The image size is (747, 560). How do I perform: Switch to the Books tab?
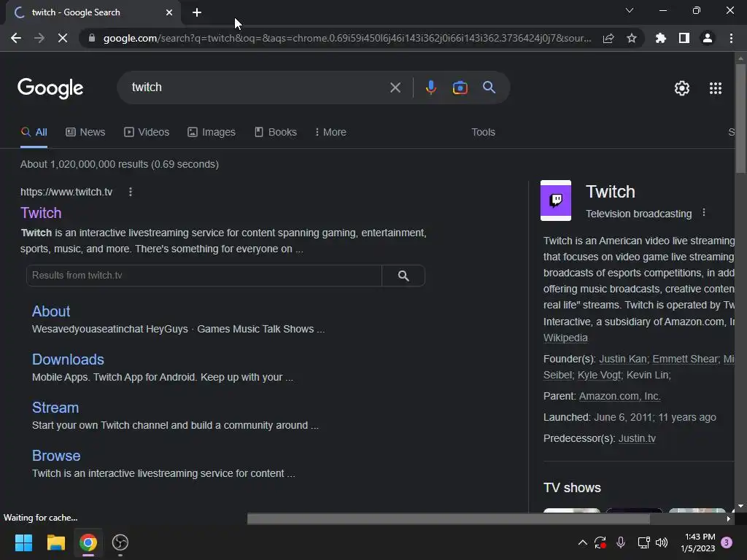tap(275, 133)
